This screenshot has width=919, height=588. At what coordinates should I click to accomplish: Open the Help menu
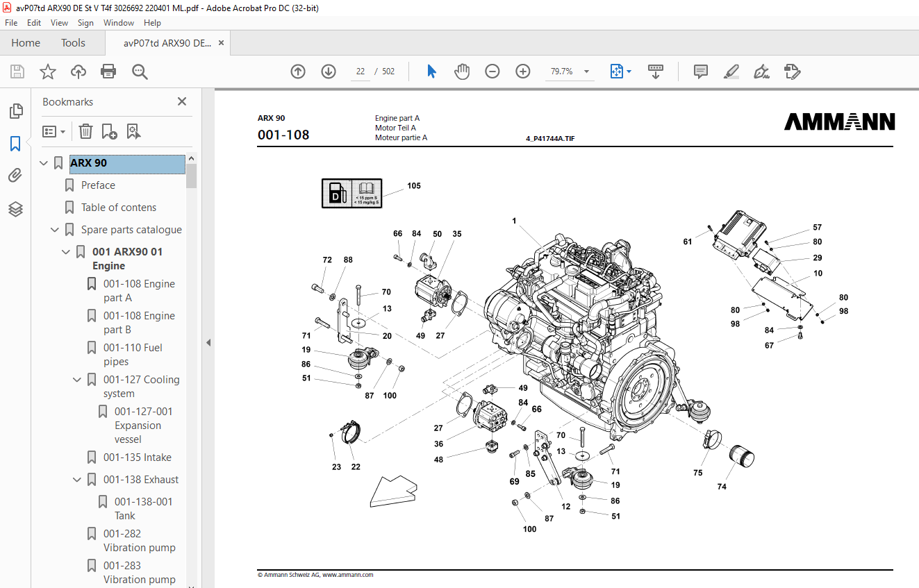click(x=152, y=23)
